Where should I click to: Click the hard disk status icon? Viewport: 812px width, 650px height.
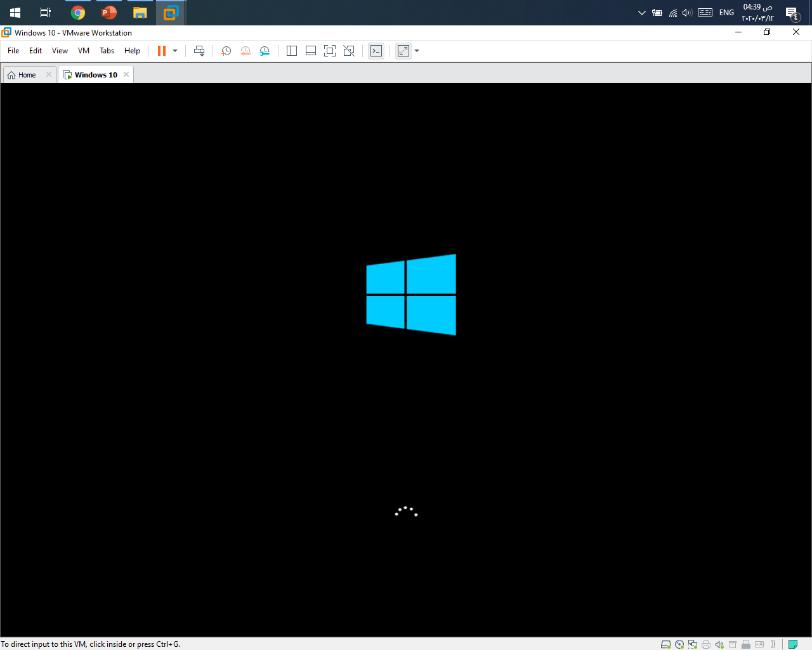666,644
